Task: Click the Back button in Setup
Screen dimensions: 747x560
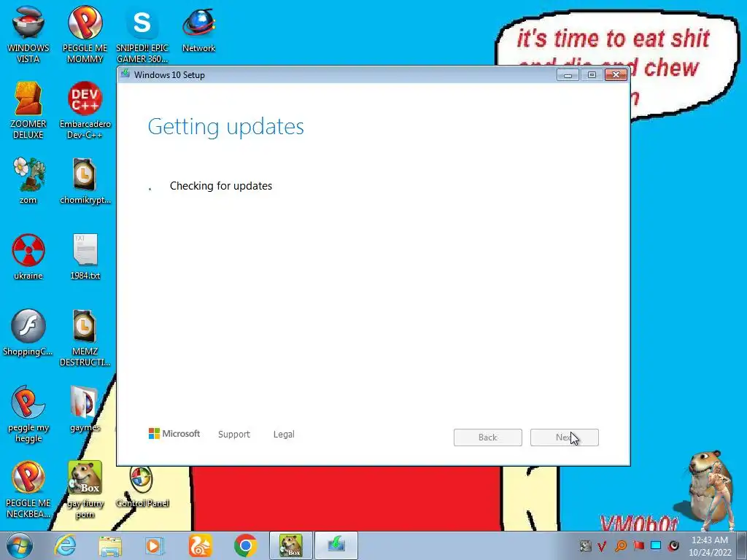Action: point(488,437)
